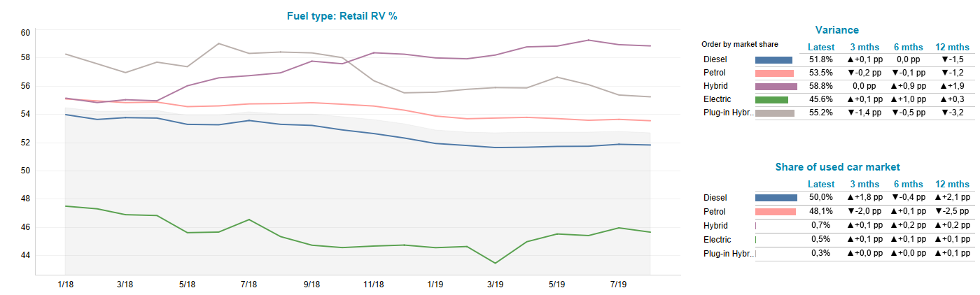Click 3 mths header in Share table
Screen dimensions: 980x295
(x=865, y=184)
